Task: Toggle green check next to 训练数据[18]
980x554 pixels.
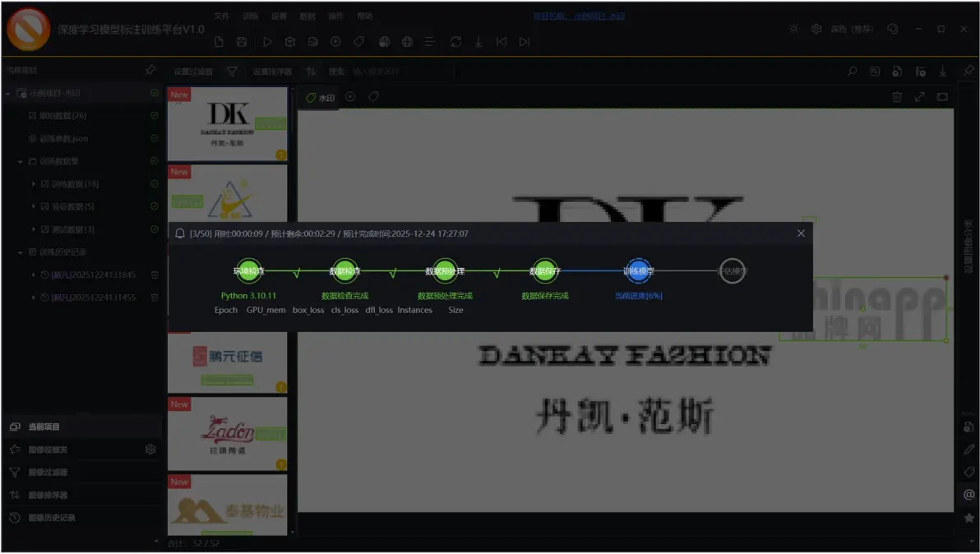Action: coord(155,183)
